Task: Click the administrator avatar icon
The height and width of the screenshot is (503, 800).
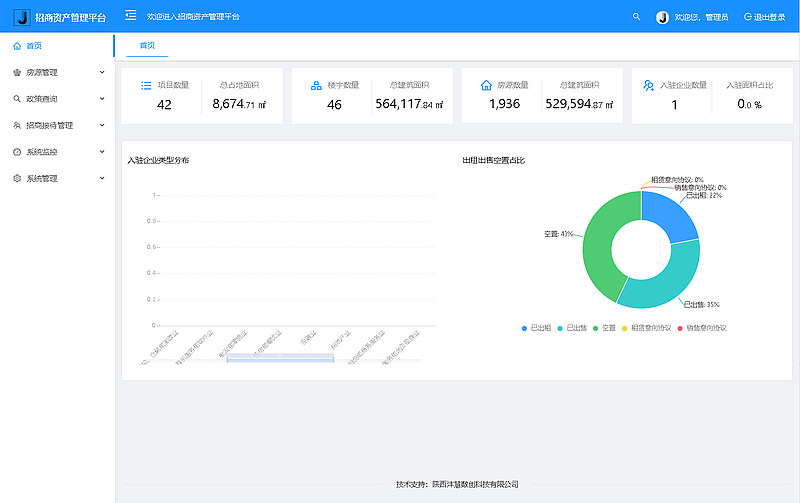Action: (x=662, y=17)
